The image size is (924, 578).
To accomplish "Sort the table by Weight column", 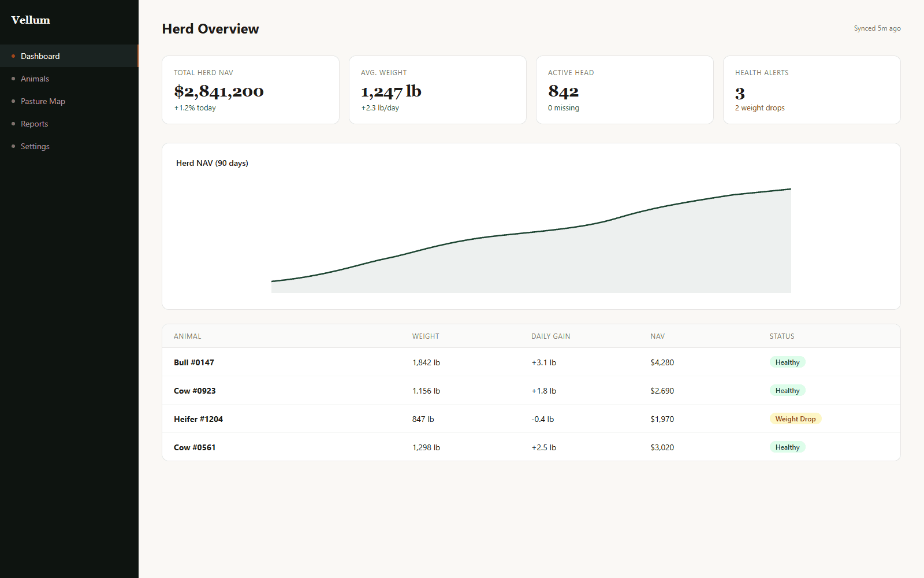I will click(426, 336).
